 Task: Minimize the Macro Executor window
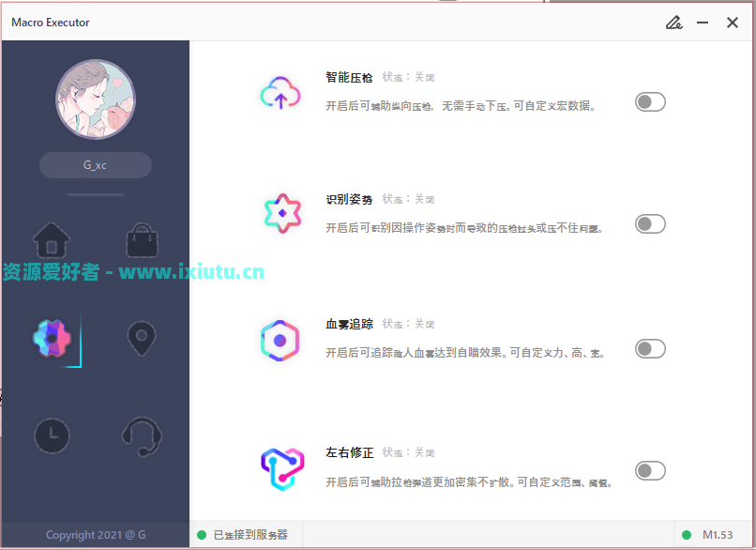(x=703, y=23)
